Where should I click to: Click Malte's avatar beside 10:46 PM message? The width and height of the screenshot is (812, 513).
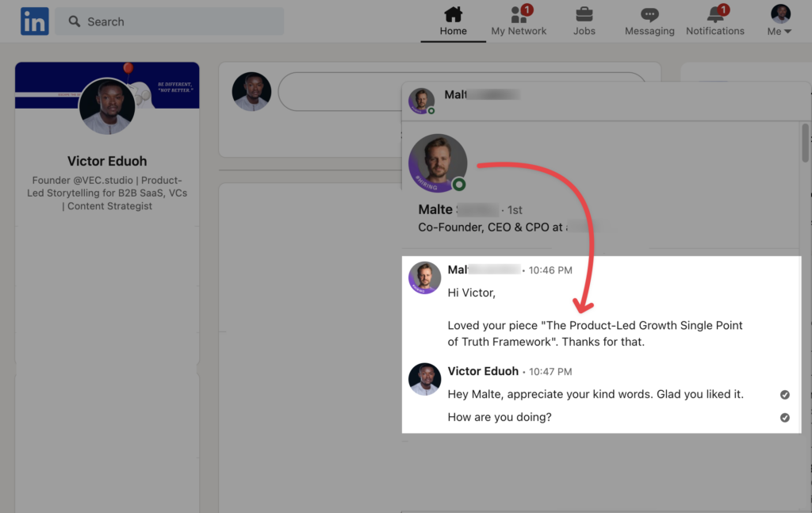pyautogui.click(x=425, y=278)
